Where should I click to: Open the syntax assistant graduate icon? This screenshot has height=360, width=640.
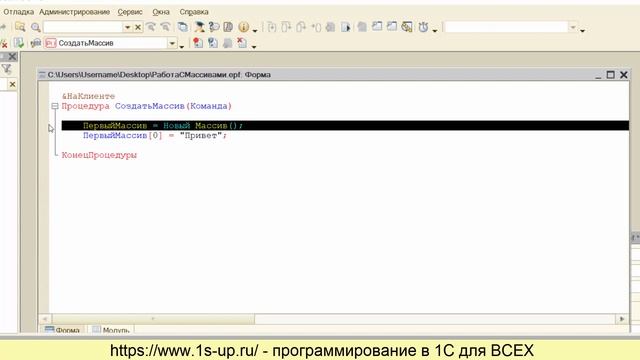(x=199, y=27)
